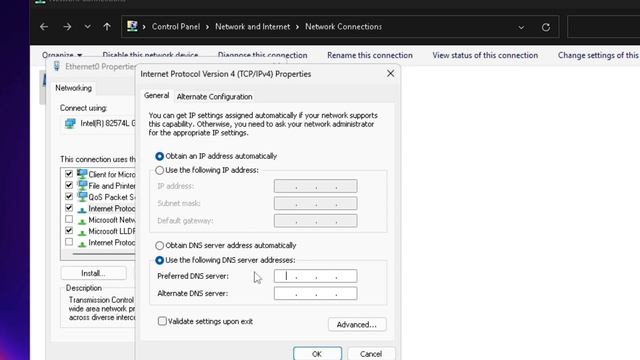Open the Advanced settings button
The width and height of the screenshot is (640, 360).
click(x=357, y=324)
